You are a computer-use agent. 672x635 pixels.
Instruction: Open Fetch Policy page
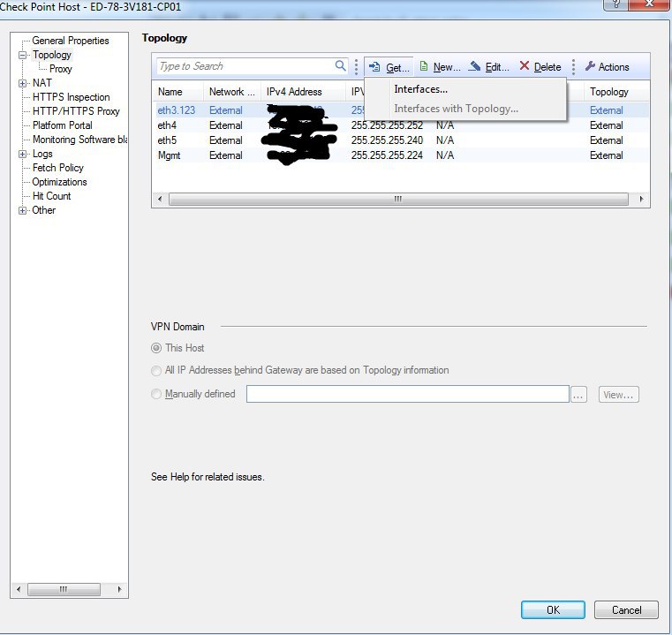(x=58, y=168)
